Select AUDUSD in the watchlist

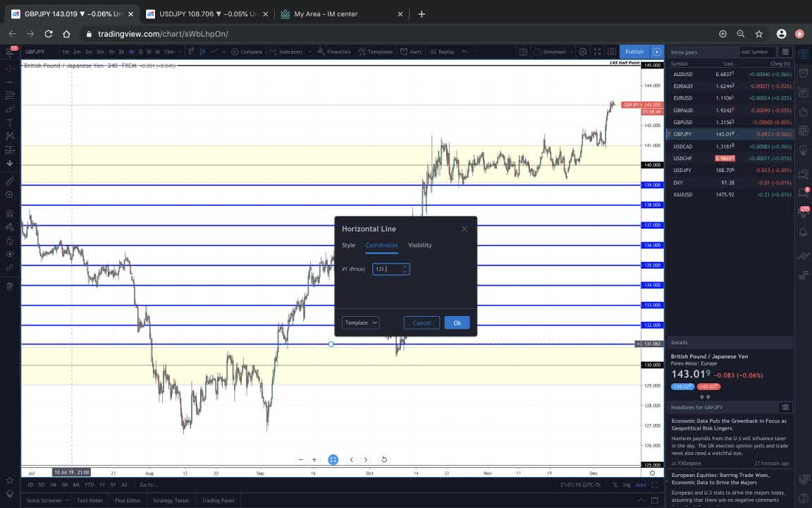pos(730,74)
